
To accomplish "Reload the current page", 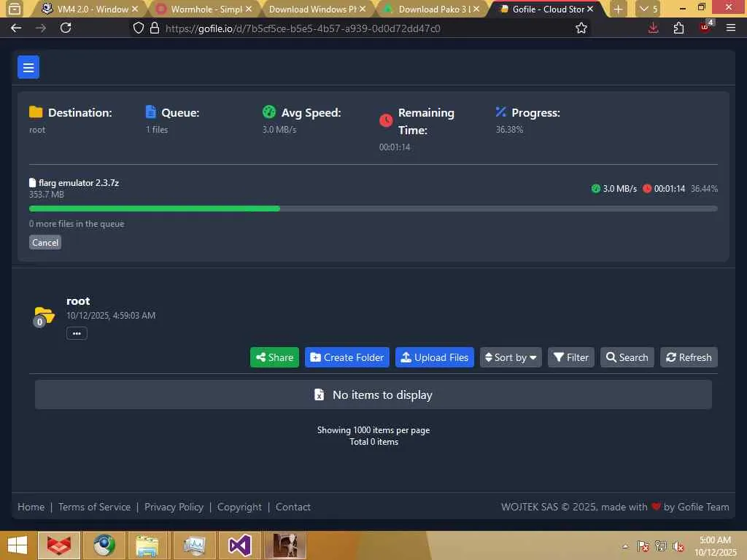I will click(x=66, y=28).
